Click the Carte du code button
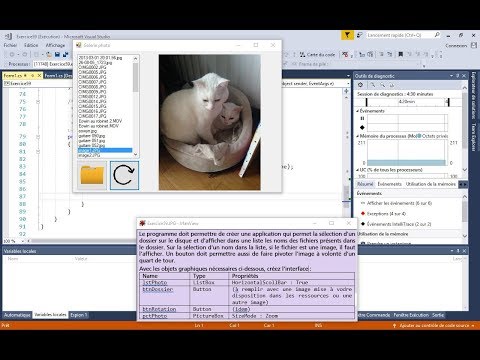The image size is (480, 360). (317, 54)
